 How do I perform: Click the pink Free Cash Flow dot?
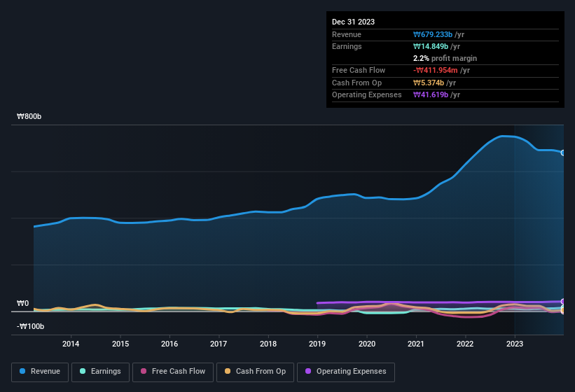tap(144, 371)
